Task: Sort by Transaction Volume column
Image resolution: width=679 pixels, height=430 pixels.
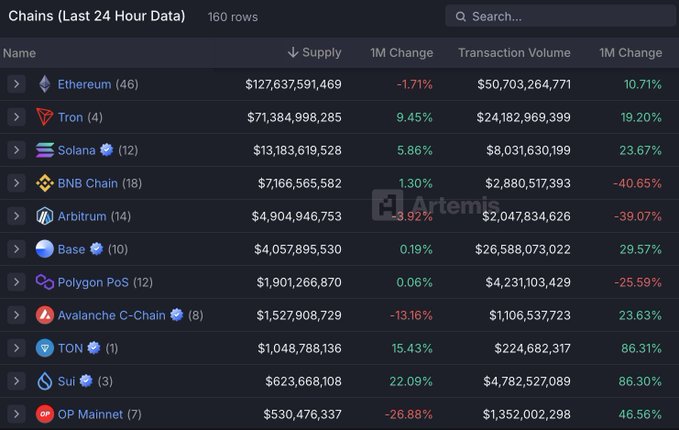Action: coord(514,52)
